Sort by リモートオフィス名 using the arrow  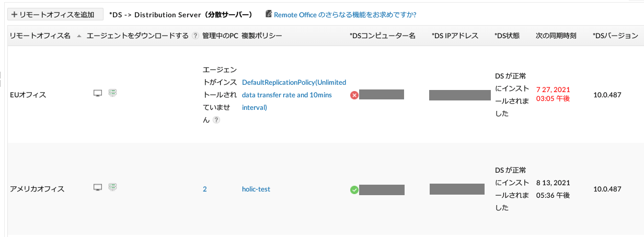click(x=79, y=36)
